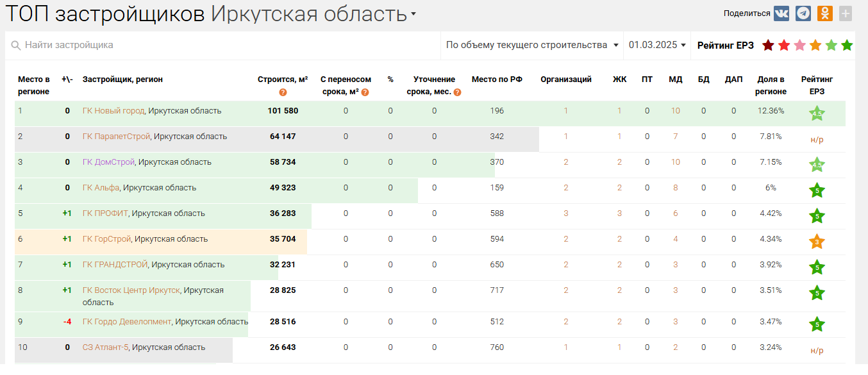The height and width of the screenshot is (375, 868).
Task: Share via Odnoklassniki icon
Action: tap(825, 13)
